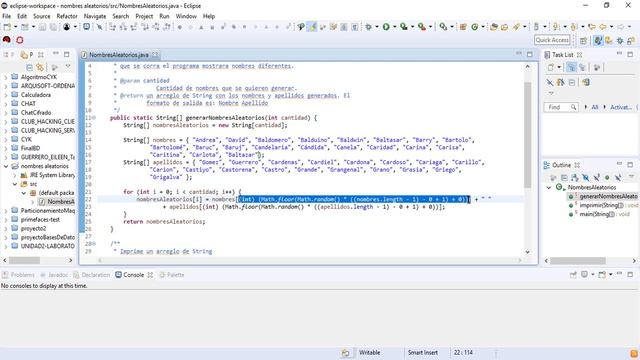Toggle Mark Occurrences highlighter icon
Viewport: 640px width, 360px height.
(312, 27)
